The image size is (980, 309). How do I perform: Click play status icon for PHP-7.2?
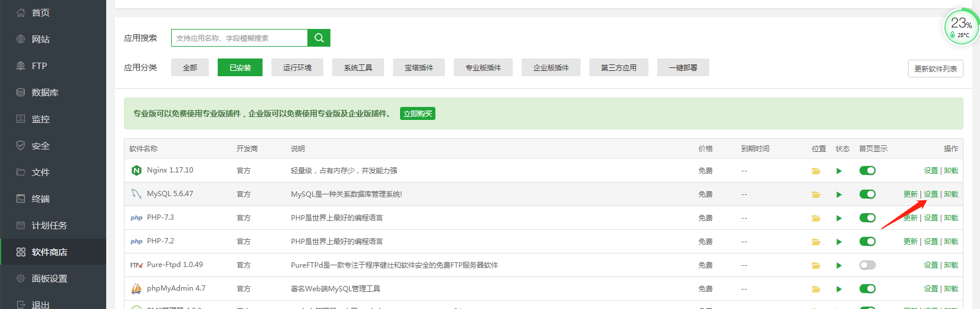pos(839,242)
